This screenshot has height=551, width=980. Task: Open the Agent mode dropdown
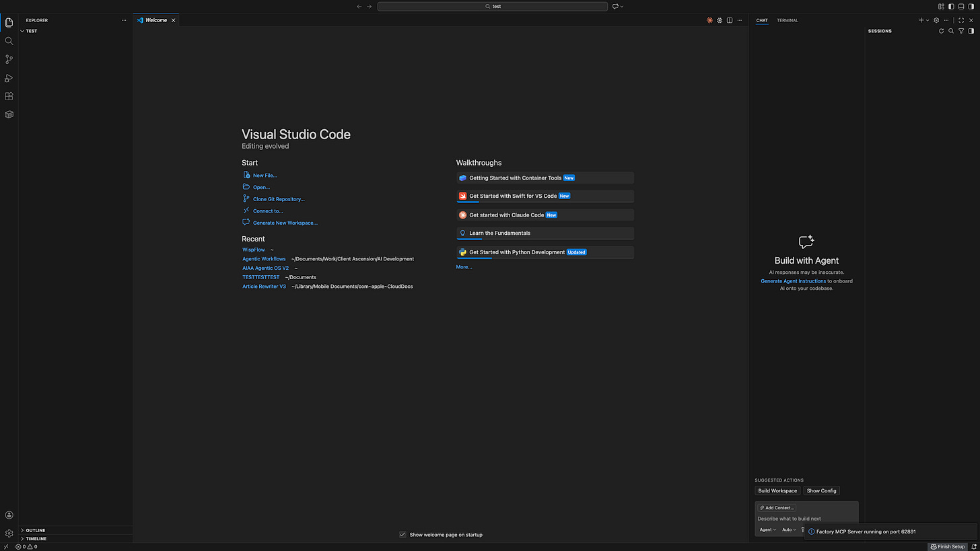[x=767, y=529]
